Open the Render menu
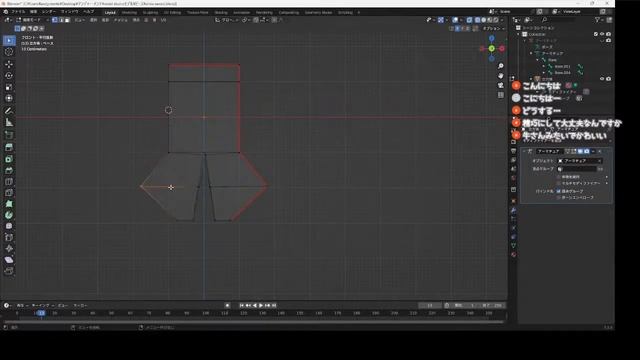The height and width of the screenshot is (360, 640). click(x=49, y=12)
